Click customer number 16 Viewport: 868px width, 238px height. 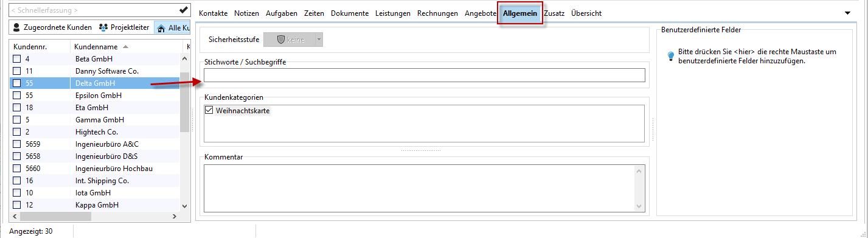tap(29, 181)
